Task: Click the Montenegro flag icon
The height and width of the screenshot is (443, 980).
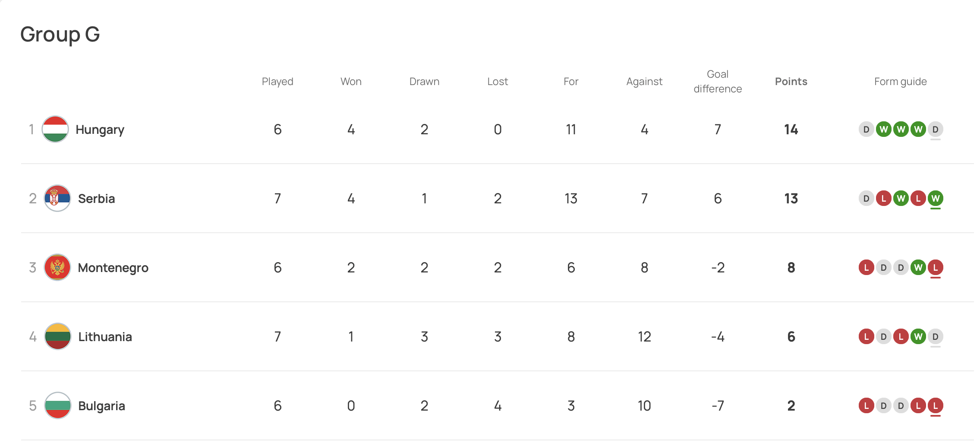Action: coord(57,267)
